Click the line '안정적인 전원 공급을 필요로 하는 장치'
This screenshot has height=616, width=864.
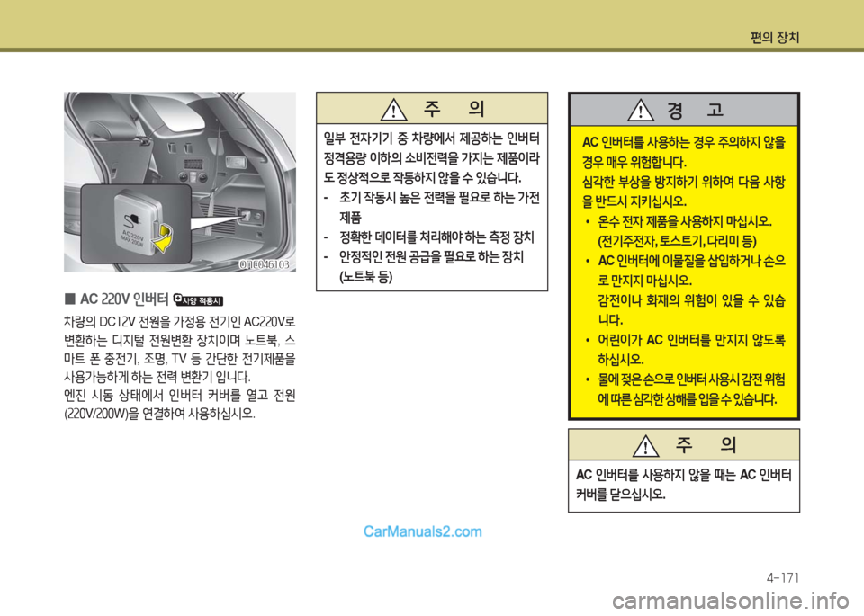coord(431,257)
